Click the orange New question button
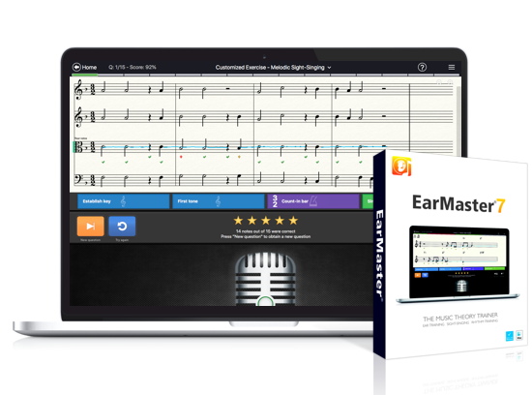Screen dimensions: 532x395 (x=90, y=227)
